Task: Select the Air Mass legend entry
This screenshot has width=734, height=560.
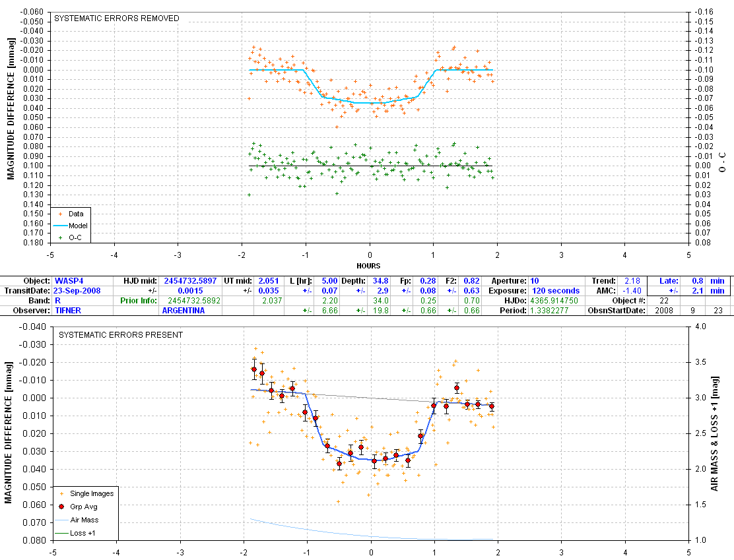Action: 77,520
